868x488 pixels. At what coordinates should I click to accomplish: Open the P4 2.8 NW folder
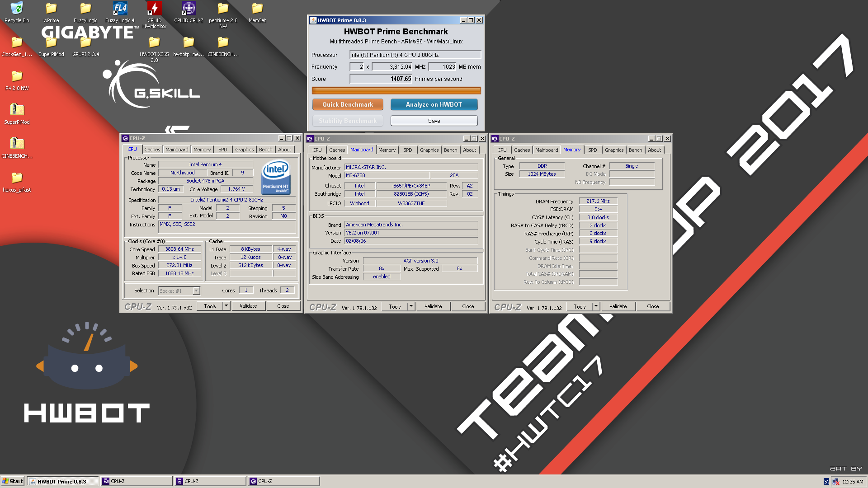point(17,80)
